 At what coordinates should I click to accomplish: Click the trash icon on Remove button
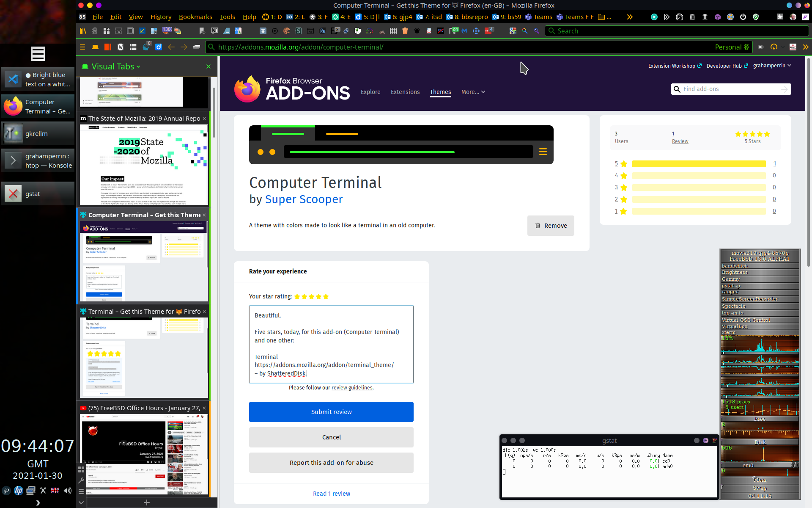pos(538,226)
